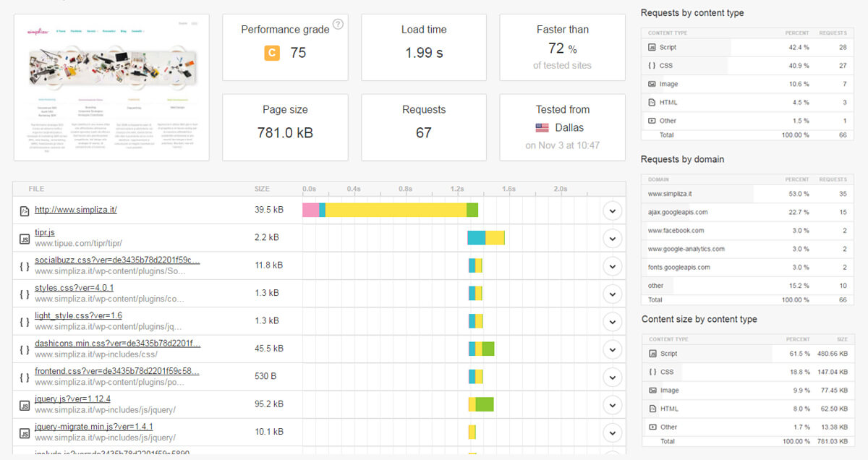Image resolution: width=868 pixels, height=460 pixels.
Task: Click CSS icon in Content size table
Action: pos(652,372)
